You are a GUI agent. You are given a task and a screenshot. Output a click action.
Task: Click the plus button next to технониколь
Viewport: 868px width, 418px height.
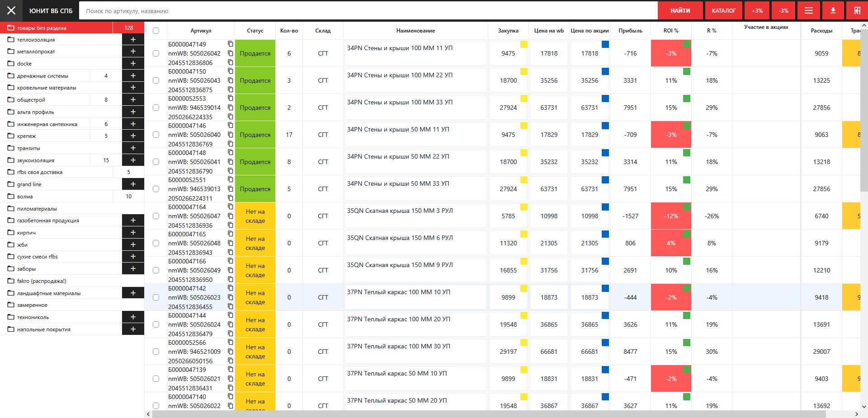[133, 317]
